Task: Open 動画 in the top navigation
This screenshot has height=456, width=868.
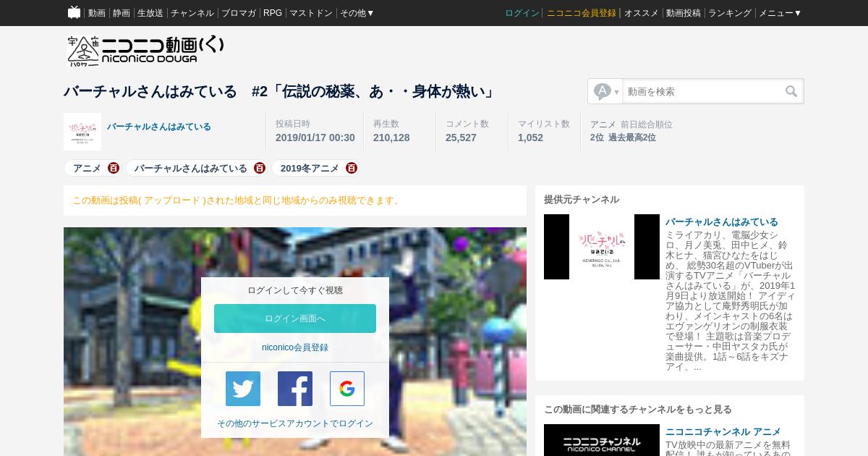Action: click(x=97, y=13)
